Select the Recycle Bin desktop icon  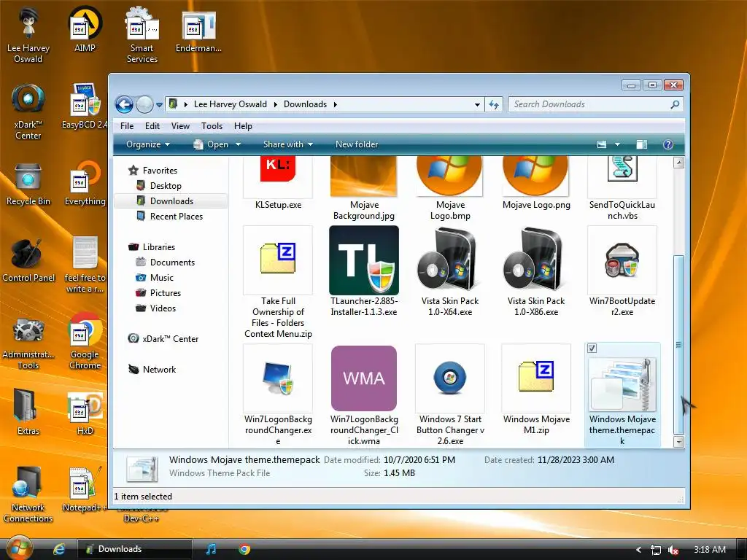pyautogui.click(x=28, y=184)
